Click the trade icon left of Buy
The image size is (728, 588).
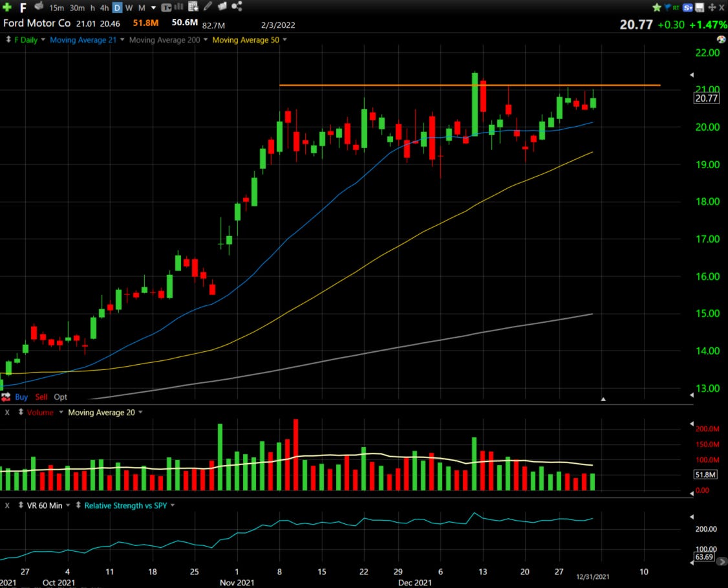click(x=6, y=397)
